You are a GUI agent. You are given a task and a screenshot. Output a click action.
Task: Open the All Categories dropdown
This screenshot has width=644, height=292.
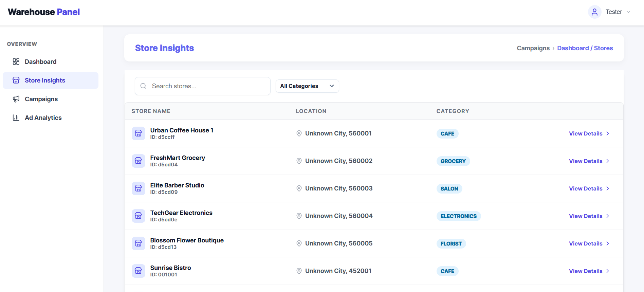click(x=307, y=86)
